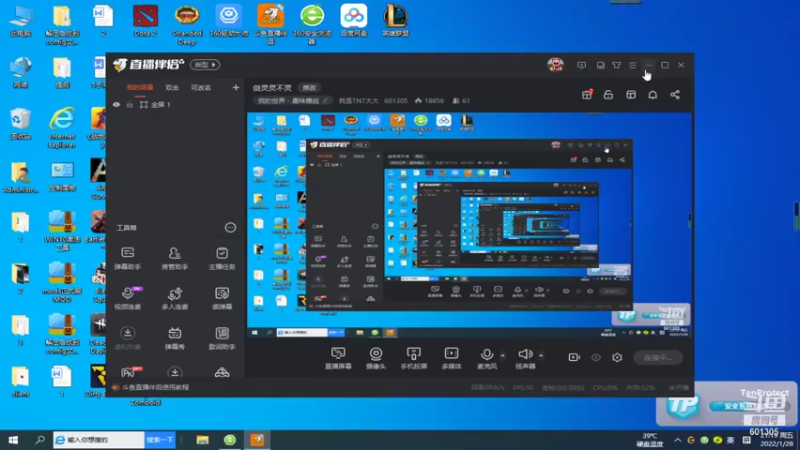Open File Explorer from taskbar
Viewport: 800px width, 450px height.
(x=203, y=440)
